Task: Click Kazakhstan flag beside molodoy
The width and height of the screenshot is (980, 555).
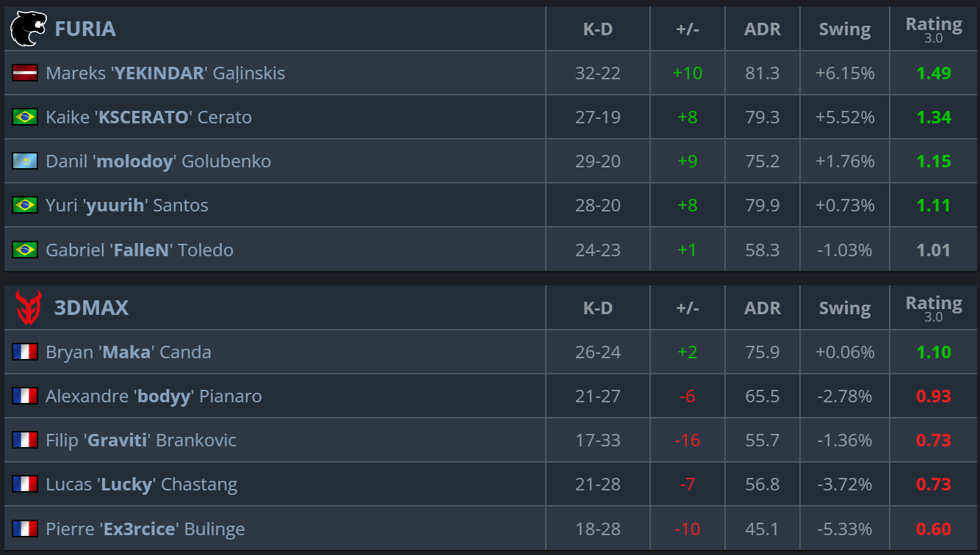Action: [25, 162]
